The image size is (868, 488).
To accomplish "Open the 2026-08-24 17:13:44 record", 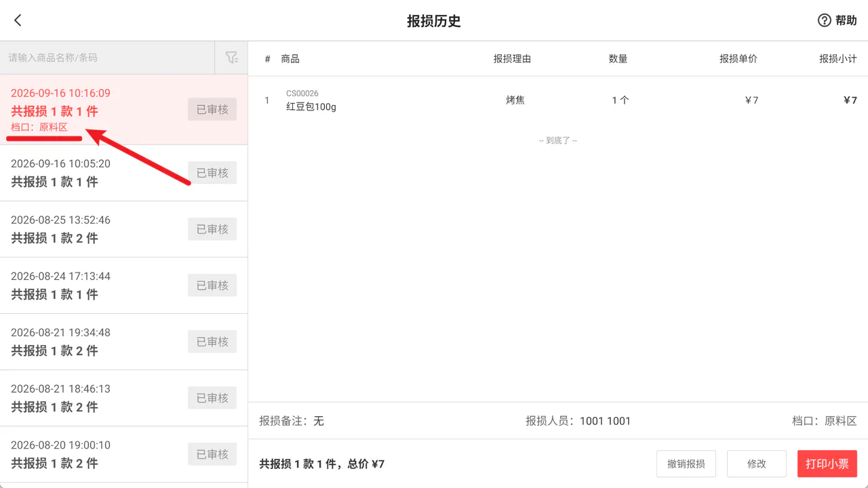I will pyautogui.click(x=123, y=285).
